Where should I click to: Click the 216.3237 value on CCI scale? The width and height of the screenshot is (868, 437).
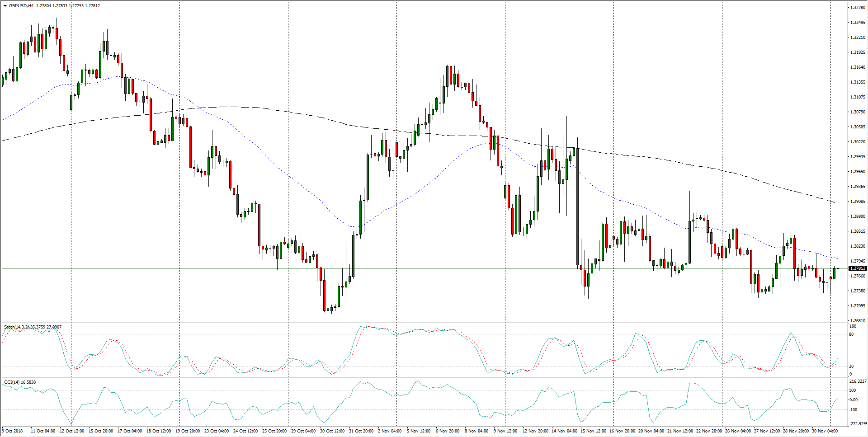pos(858,381)
